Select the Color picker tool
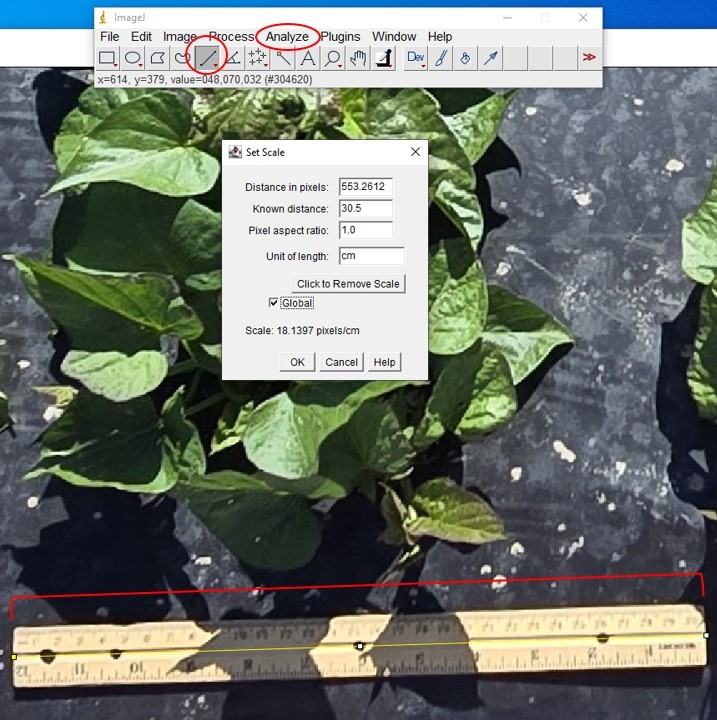The height and width of the screenshot is (720, 717). click(383, 58)
